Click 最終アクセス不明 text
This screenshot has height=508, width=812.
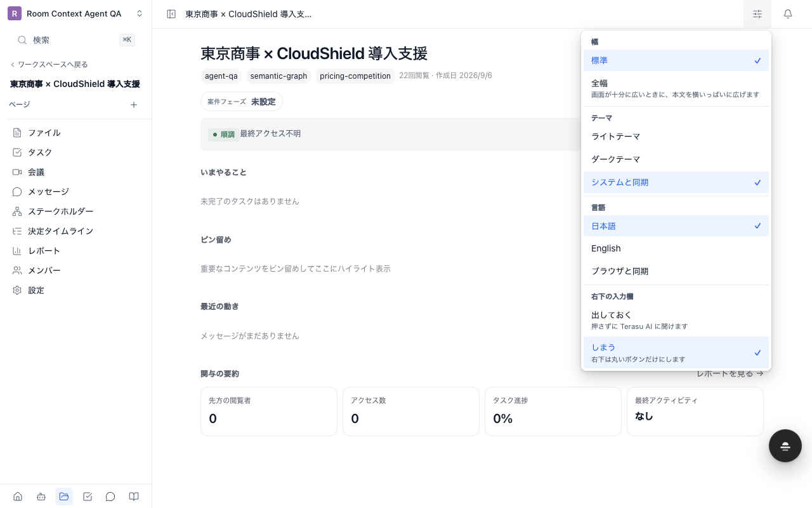tap(270, 133)
